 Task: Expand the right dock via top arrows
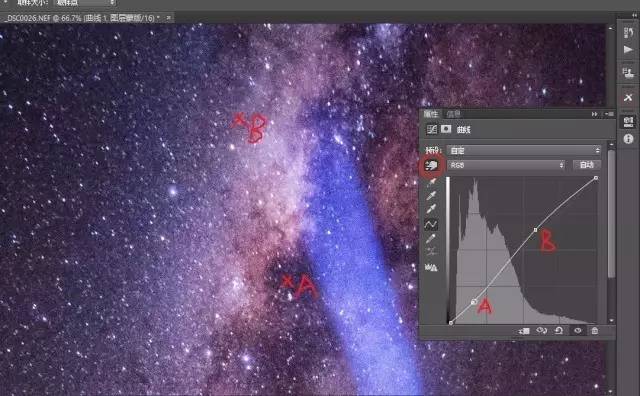coord(634,16)
